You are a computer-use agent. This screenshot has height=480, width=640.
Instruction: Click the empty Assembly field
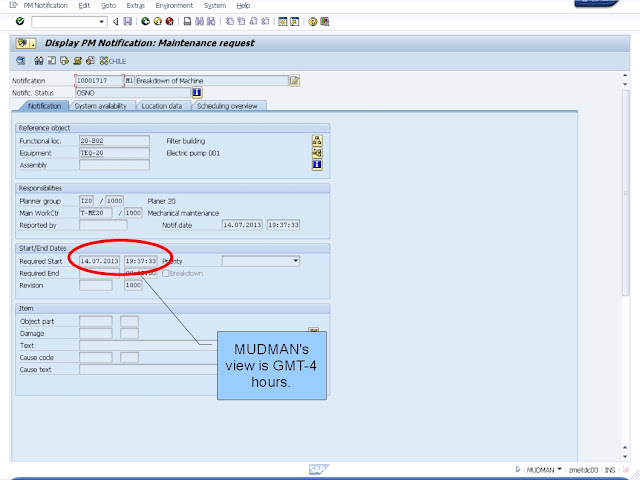pos(114,165)
